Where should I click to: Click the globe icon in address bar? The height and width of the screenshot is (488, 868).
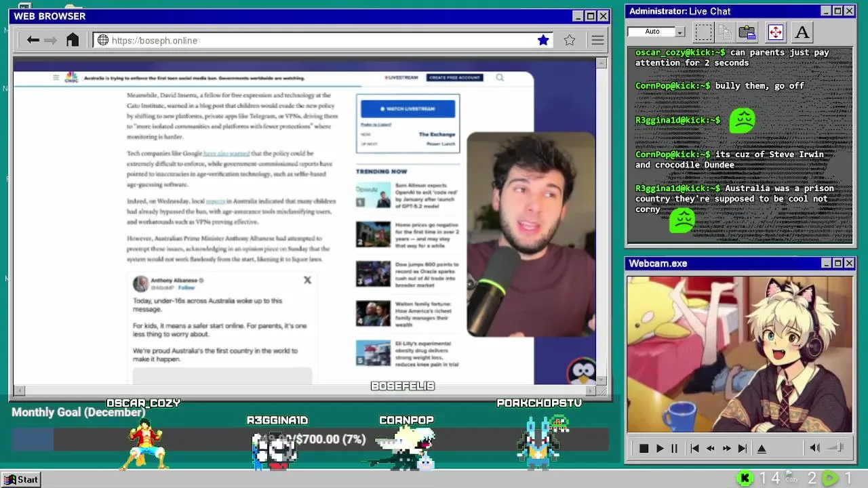coord(103,40)
